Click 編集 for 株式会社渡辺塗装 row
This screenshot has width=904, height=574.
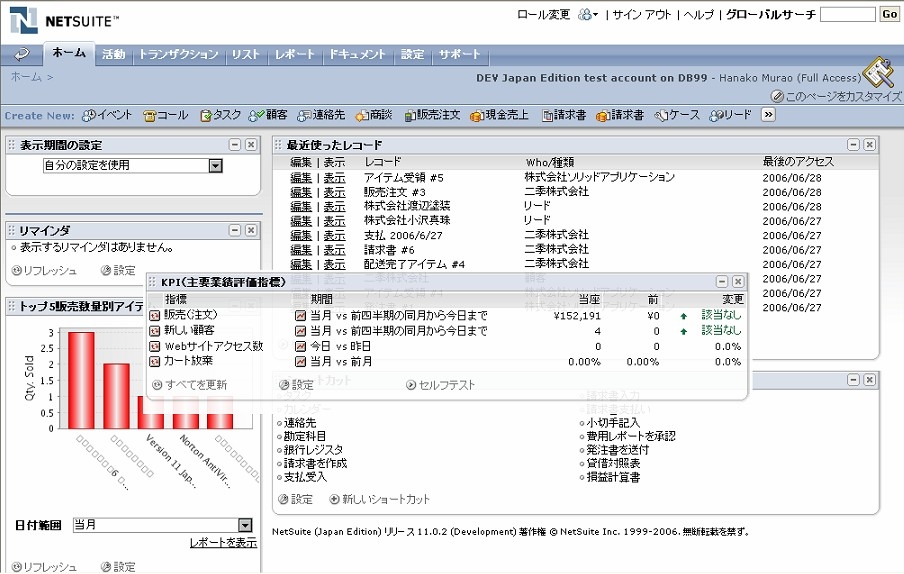(301, 207)
